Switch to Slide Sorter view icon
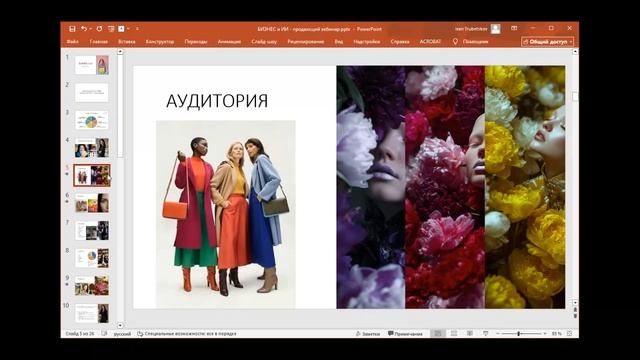640x360 pixels. tap(454, 334)
